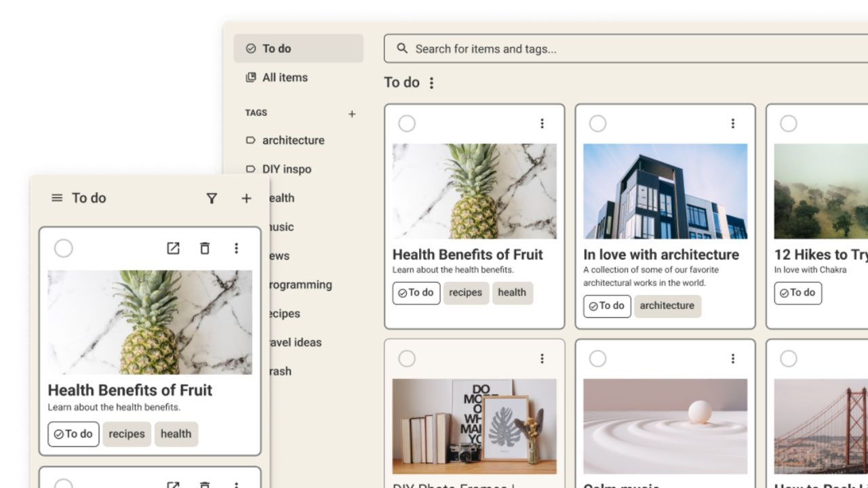Viewport: 868px width, 488px height.
Task: Check the circle on the white sphere photo card
Action: click(597, 359)
